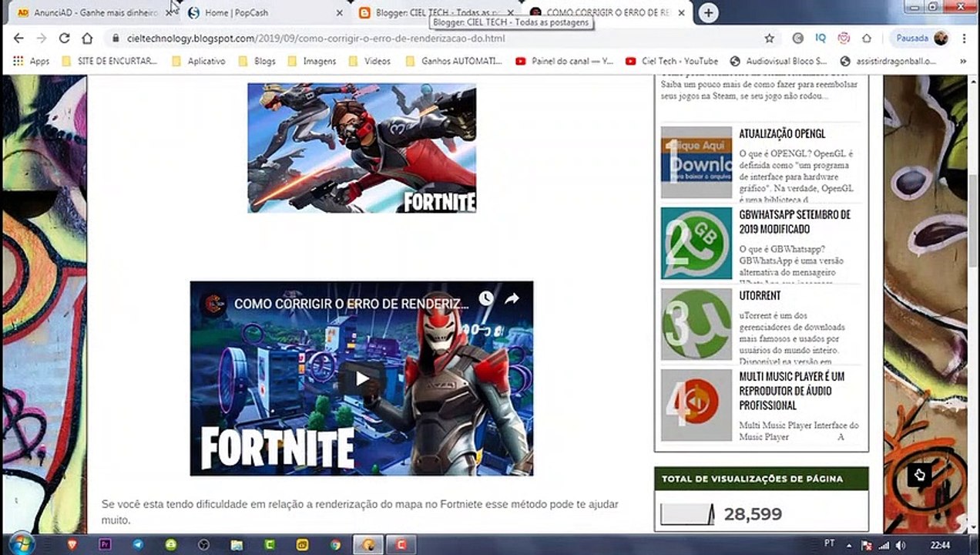Screen dimensions: 980x555
Task: Bookmark this page with the star icon
Action: coord(769,38)
